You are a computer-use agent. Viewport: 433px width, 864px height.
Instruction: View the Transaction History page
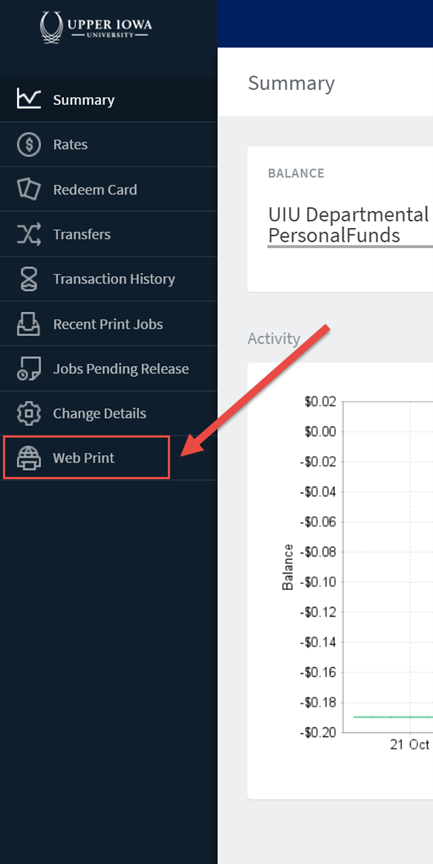coord(109,279)
